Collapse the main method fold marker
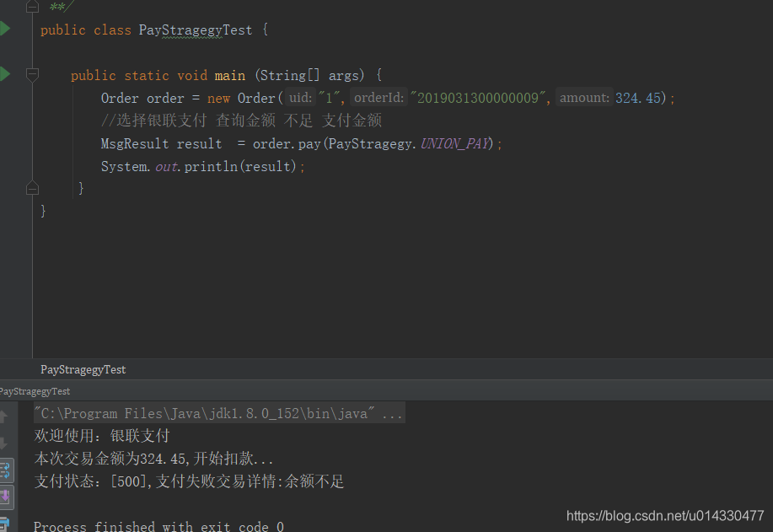773x532 pixels. pyautogui.click(x=32, y=75)
